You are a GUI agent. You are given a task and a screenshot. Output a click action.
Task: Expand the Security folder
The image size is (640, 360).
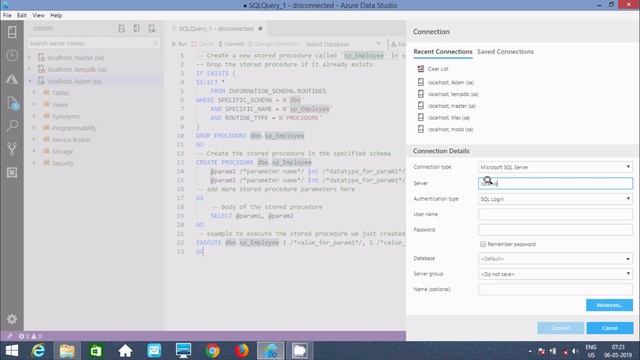pyautogui.click(x=34, y=163)
